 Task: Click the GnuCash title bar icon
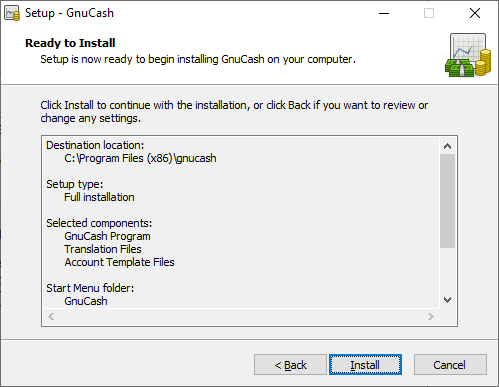tap(12, 13)
